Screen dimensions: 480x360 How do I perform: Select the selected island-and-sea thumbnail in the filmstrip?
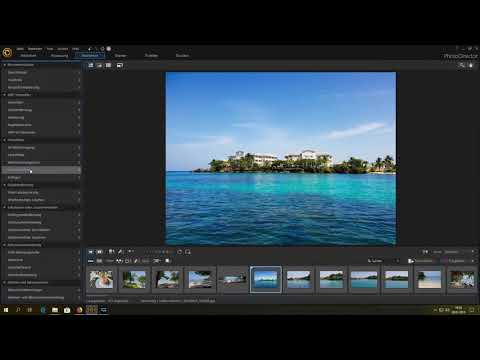266,279
